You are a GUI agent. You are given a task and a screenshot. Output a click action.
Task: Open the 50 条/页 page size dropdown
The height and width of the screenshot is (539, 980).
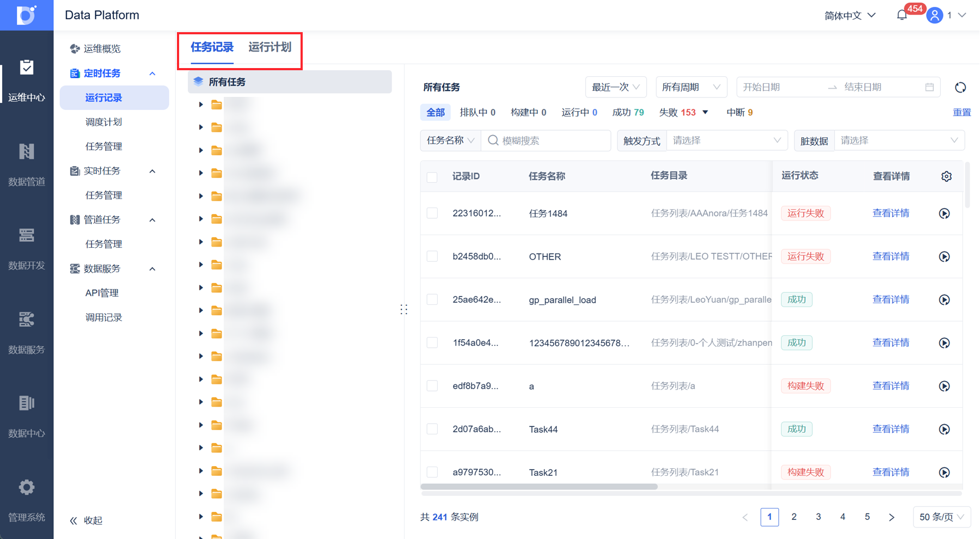pos(941,517)
